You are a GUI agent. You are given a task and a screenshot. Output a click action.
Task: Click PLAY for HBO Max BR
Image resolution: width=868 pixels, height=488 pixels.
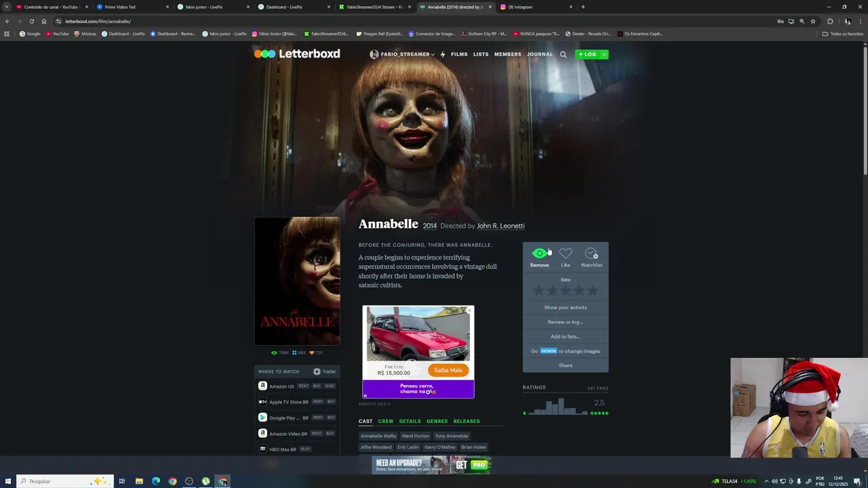305,449
